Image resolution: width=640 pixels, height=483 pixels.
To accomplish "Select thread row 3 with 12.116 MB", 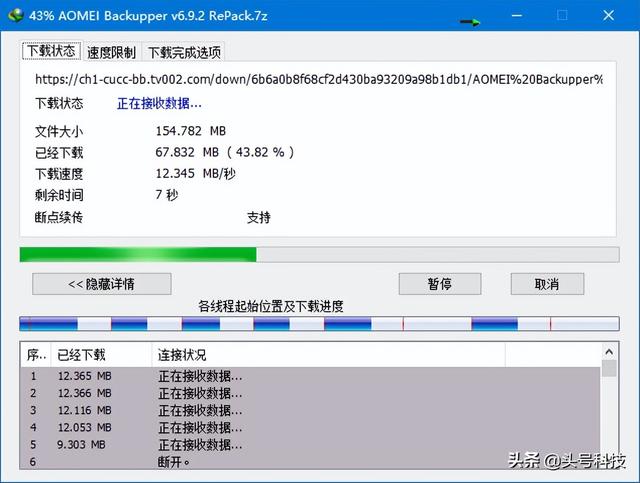I will pyautogui.click(x=310, y=410).
